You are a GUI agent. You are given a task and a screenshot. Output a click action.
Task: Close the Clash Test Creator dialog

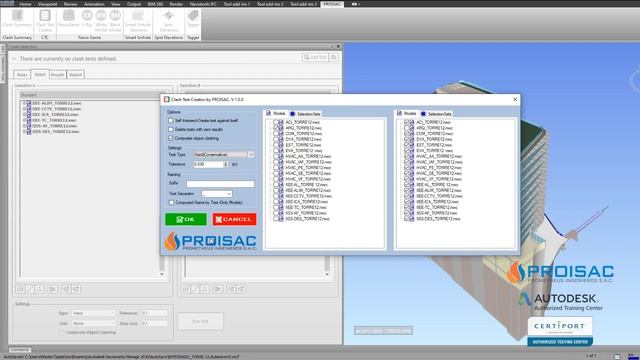click(x=515, y=99)
